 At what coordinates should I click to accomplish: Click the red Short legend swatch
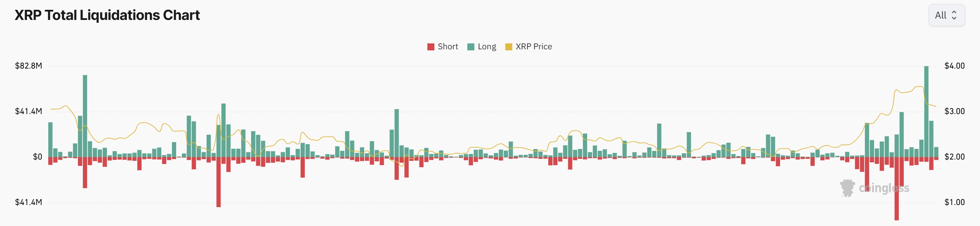[x=431, y=47]
